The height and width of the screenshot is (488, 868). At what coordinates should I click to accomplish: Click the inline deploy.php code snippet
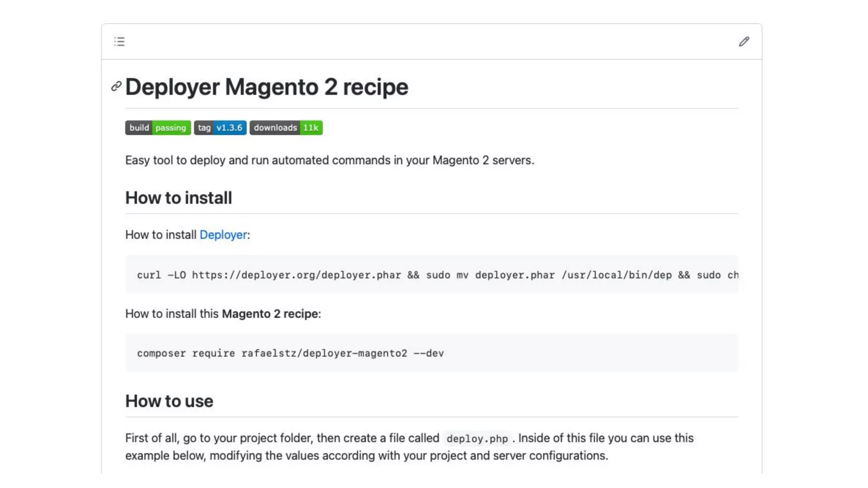477,439
